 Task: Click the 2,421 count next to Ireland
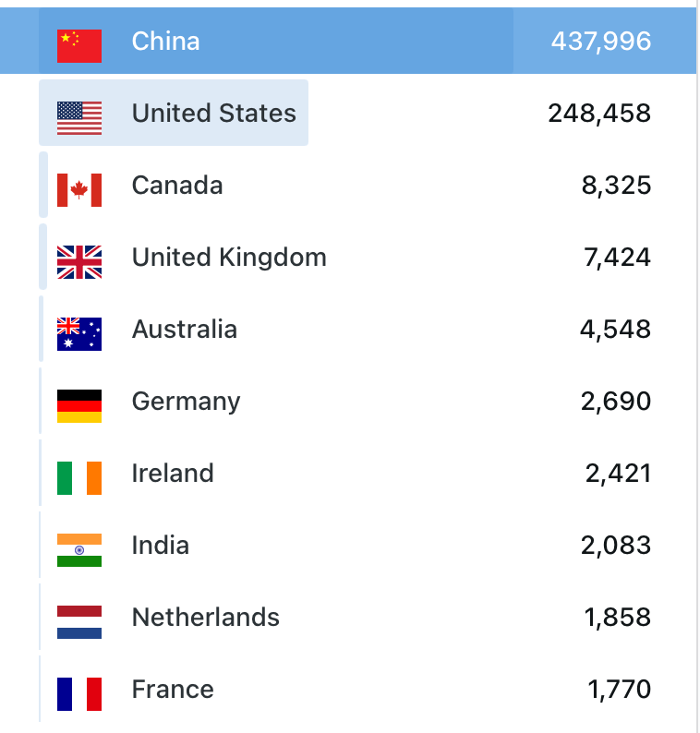pos(618,474)
